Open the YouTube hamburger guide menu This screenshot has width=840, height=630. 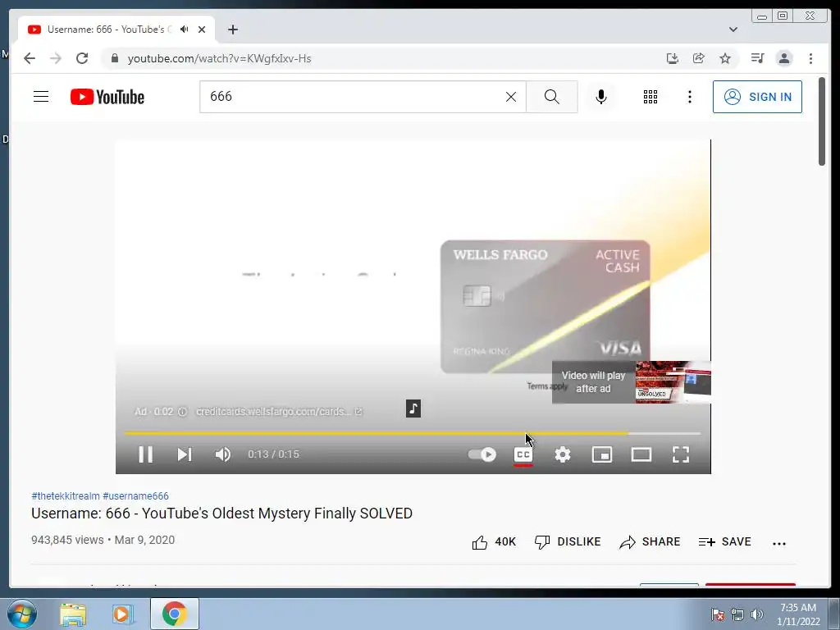click(41, 97)
